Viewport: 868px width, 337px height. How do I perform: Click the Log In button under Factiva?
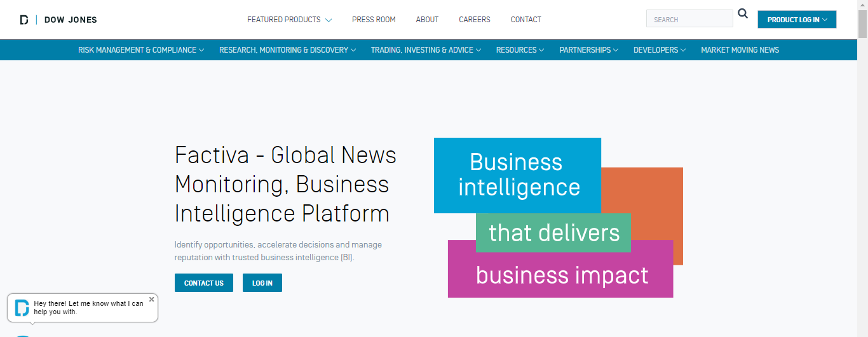pyautogui.click(x=262, y=283)
